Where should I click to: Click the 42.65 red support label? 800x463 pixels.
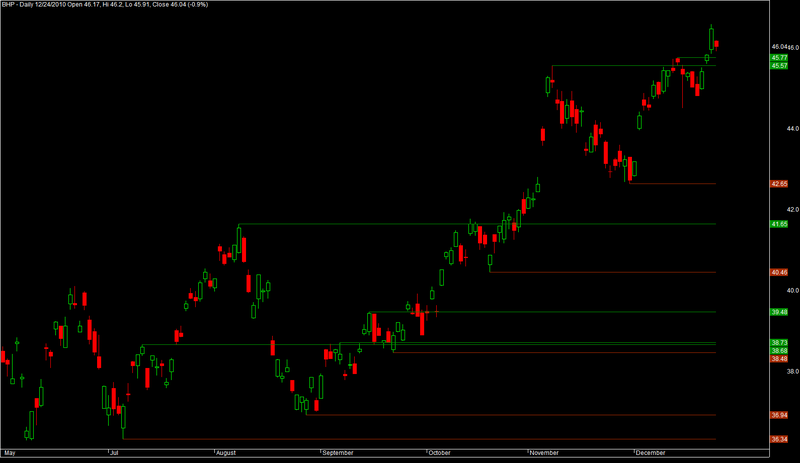click(x=779, y=184)
